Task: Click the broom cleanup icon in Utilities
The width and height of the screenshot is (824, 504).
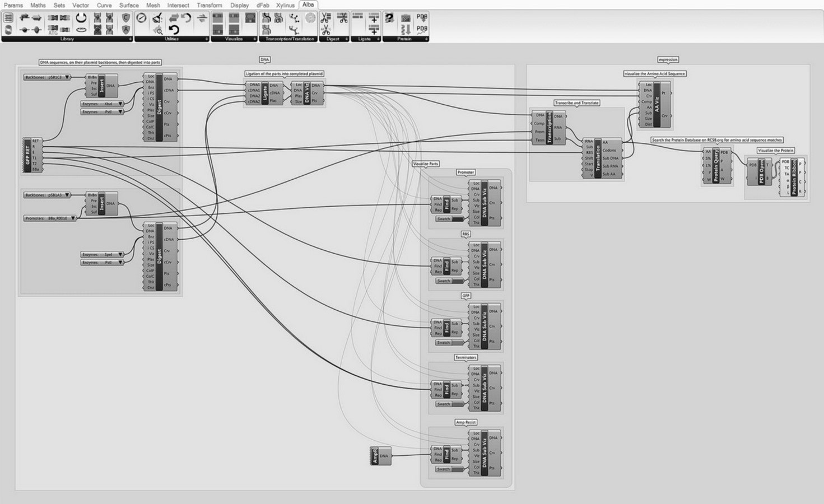Action: pos(157,18)
